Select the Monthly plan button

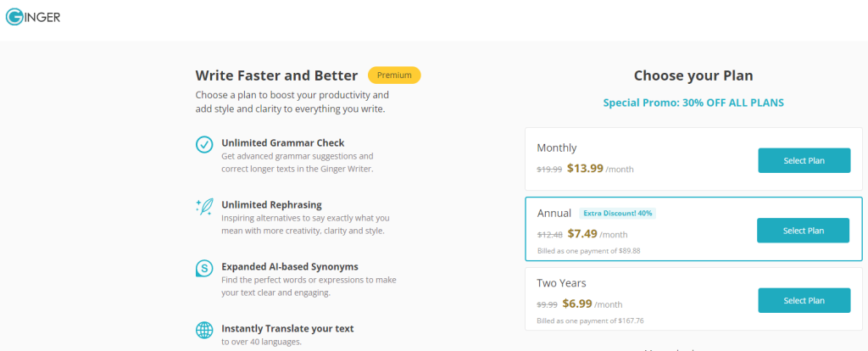[804, 160]
